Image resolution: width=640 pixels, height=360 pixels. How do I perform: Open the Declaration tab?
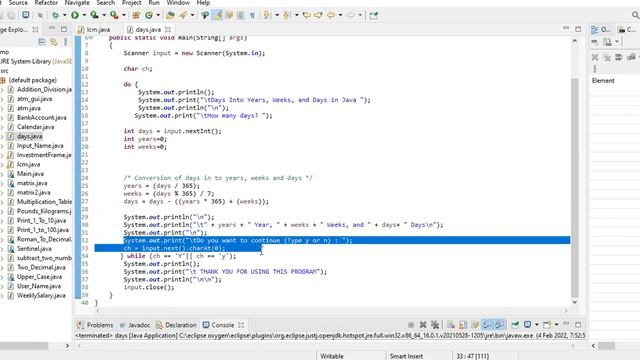tap(176, 325)
